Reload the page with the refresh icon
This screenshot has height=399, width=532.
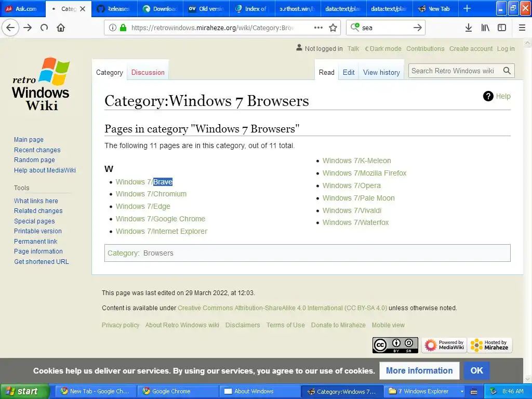point(44,28)
